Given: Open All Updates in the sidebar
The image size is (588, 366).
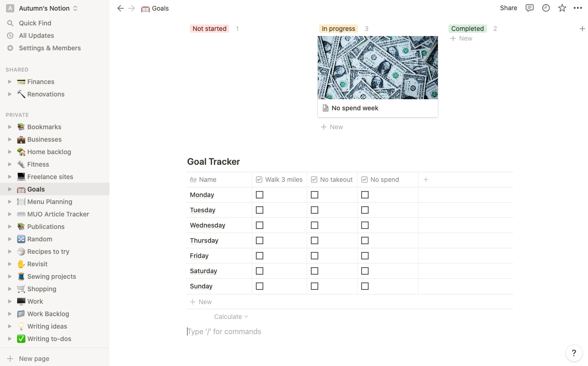Looking at the screenshot, I should click(36, 36).
